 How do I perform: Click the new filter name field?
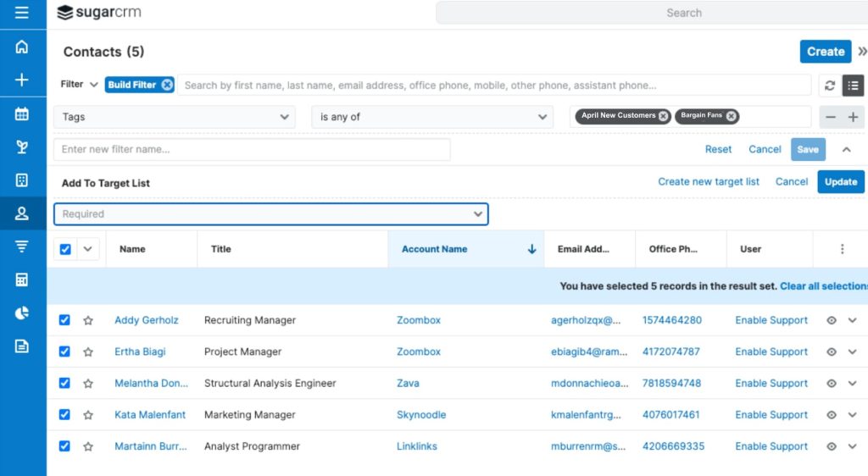tap(252, 149)
